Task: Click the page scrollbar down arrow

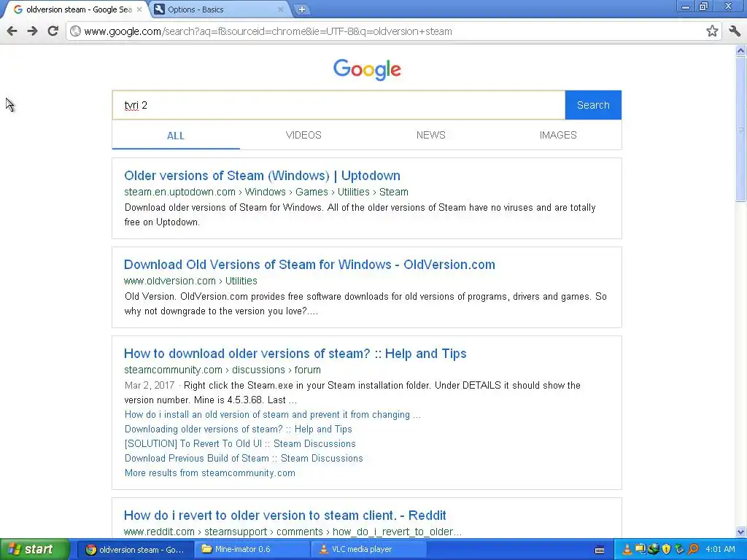Action: pos(741,532)
